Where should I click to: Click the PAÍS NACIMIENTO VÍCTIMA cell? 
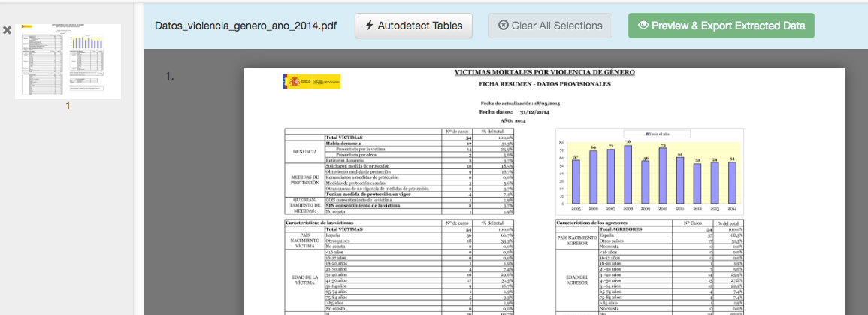point(304,241)
